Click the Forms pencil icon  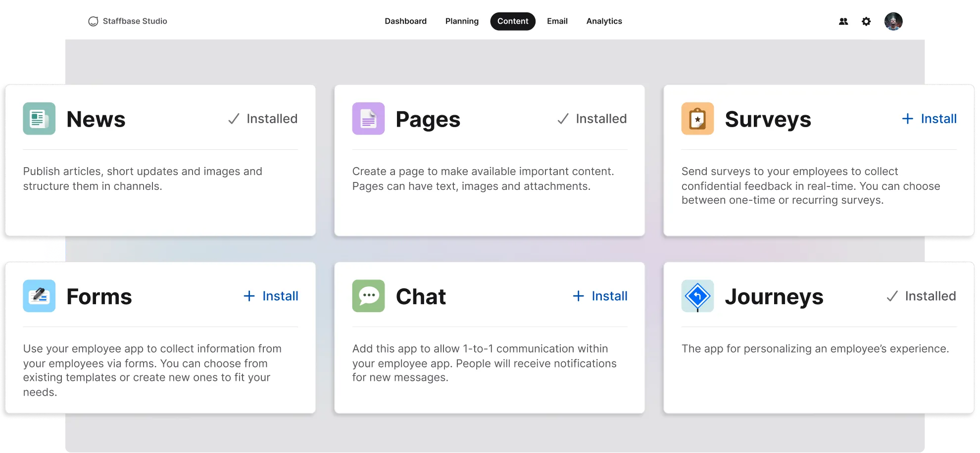coord(39,296)
